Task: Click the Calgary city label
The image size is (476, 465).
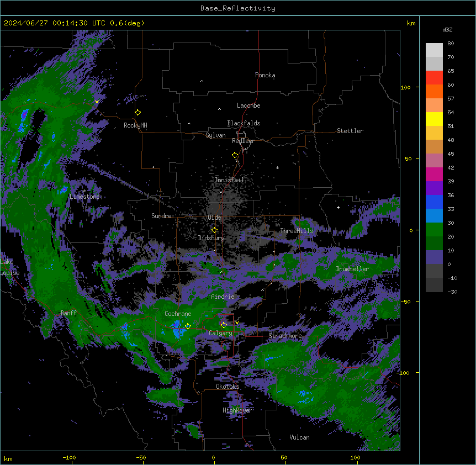Action: [221, 333]
